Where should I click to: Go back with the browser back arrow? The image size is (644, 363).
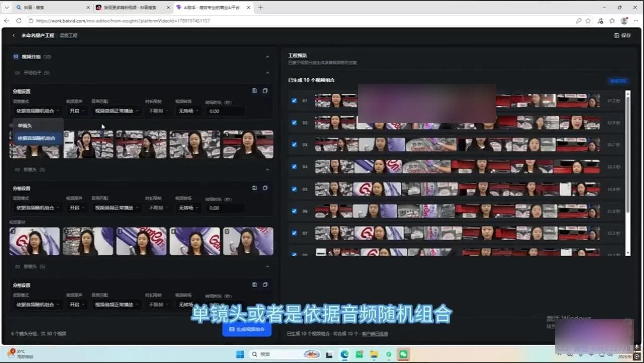coord(7,21)
